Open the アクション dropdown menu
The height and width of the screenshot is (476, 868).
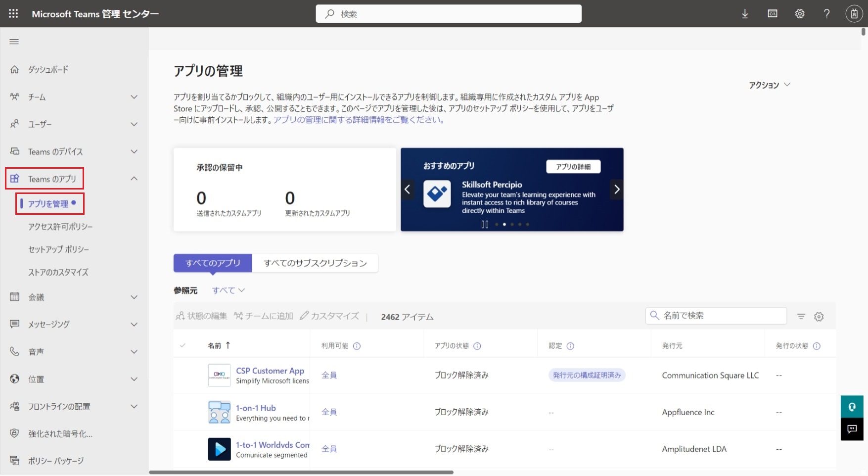769,85
